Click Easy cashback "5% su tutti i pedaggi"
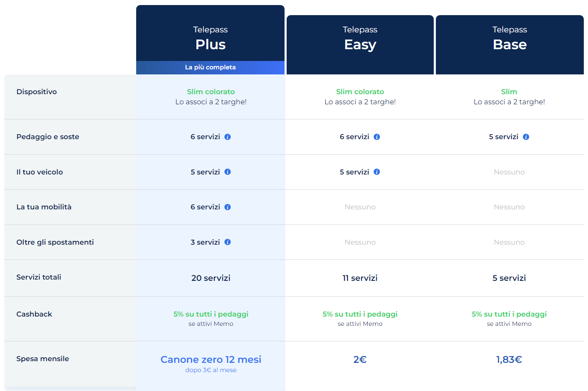 tap(360, 314)
